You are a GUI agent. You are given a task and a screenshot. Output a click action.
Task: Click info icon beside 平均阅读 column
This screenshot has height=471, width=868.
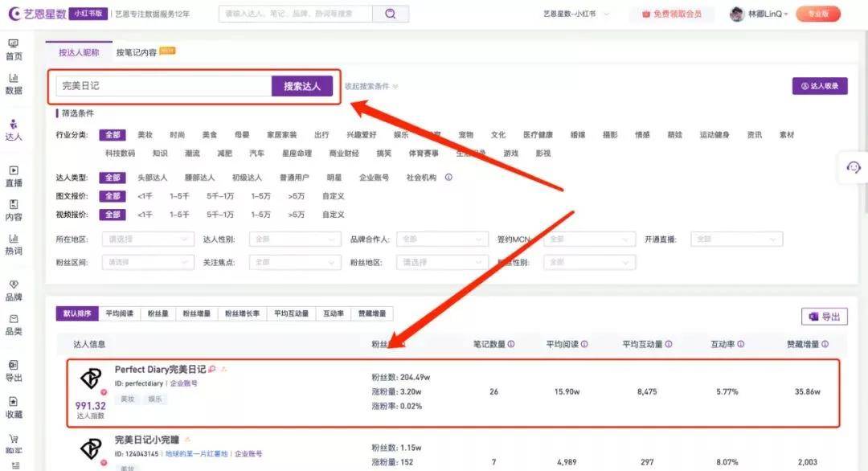coord(584,344)
